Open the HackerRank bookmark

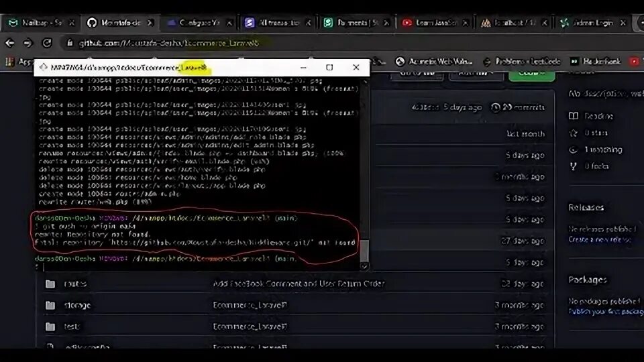pyautogui.click(x=596, y=62)
